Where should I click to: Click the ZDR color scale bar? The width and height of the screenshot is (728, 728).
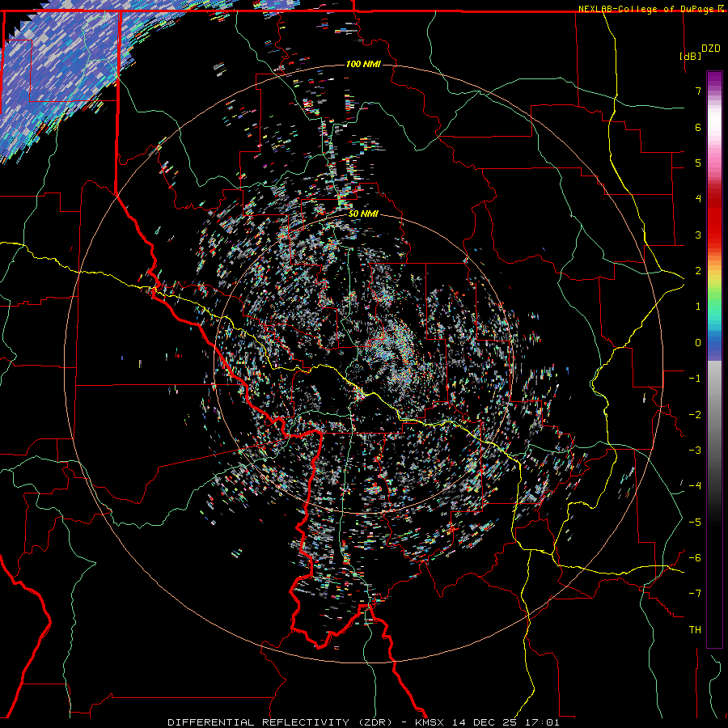pyautogui.click(x=714, y=359)
